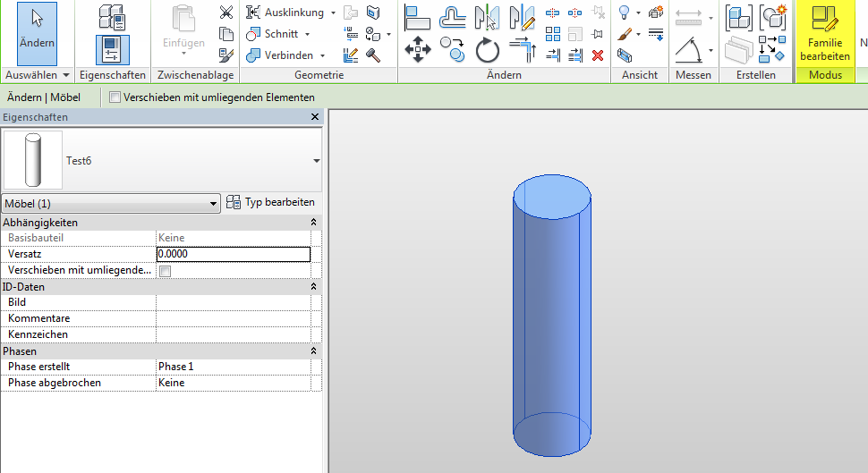Click the Ändern modify button
868x473 pixels.
pos(37,33)
